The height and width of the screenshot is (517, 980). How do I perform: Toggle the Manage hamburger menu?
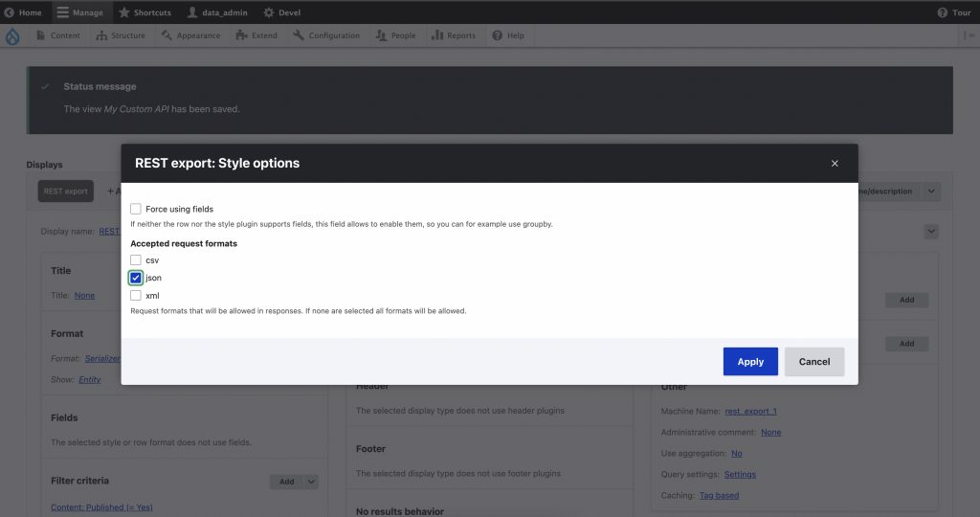click(x=79, y=12)
